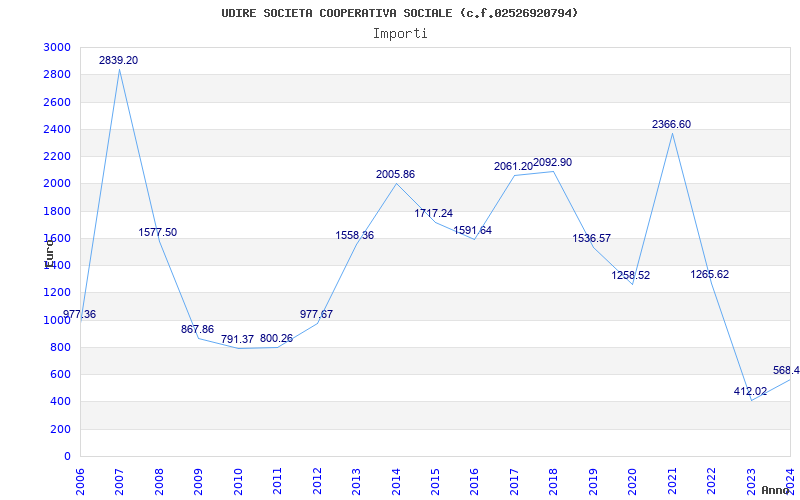Click the y-axis tick 1200

point(58,293)
